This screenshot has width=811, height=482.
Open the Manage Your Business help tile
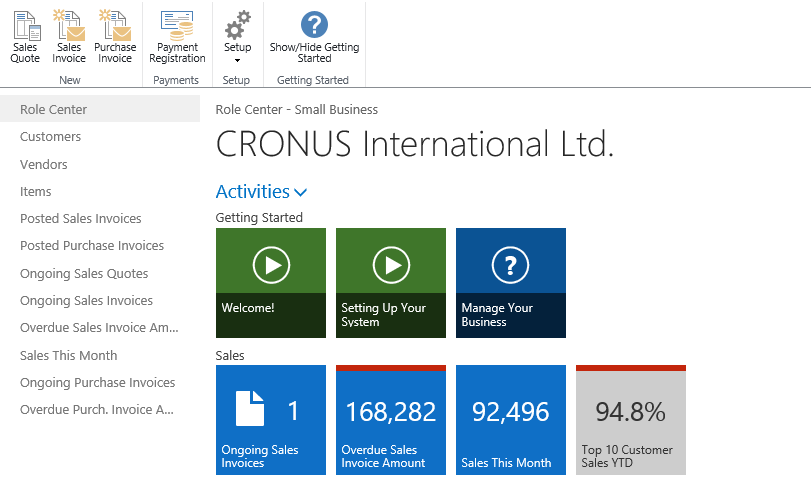(511, 283)
